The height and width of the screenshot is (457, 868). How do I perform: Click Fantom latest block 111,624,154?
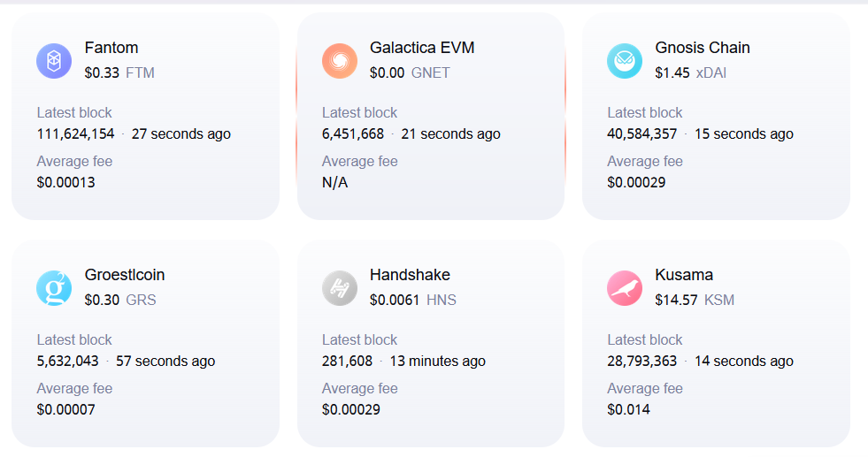[x=76, y=134]
